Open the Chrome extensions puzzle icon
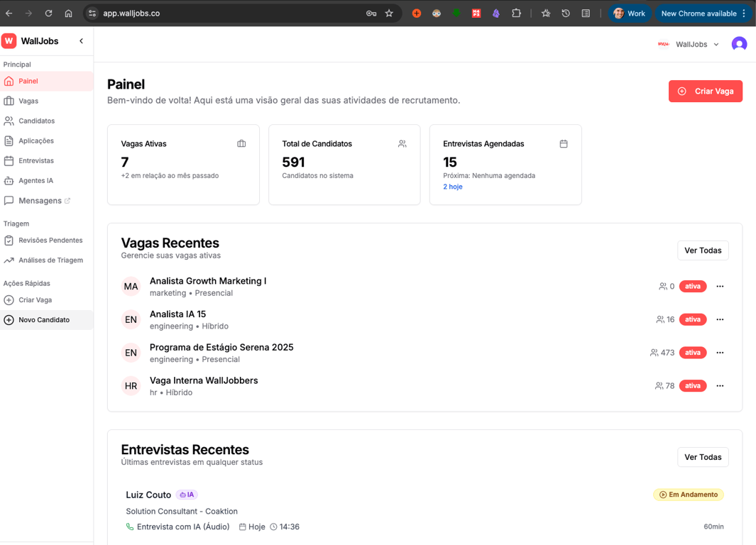The image size is (756, 545). point(516,12)
